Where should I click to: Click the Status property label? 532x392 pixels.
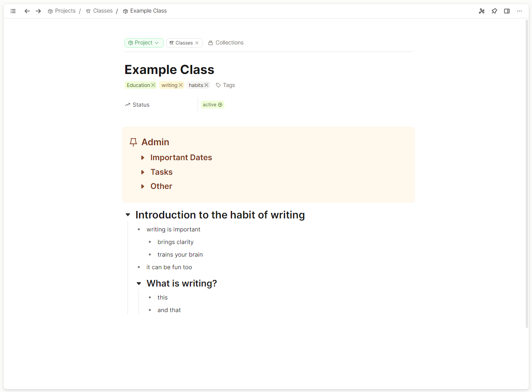(x=137, y=105)
